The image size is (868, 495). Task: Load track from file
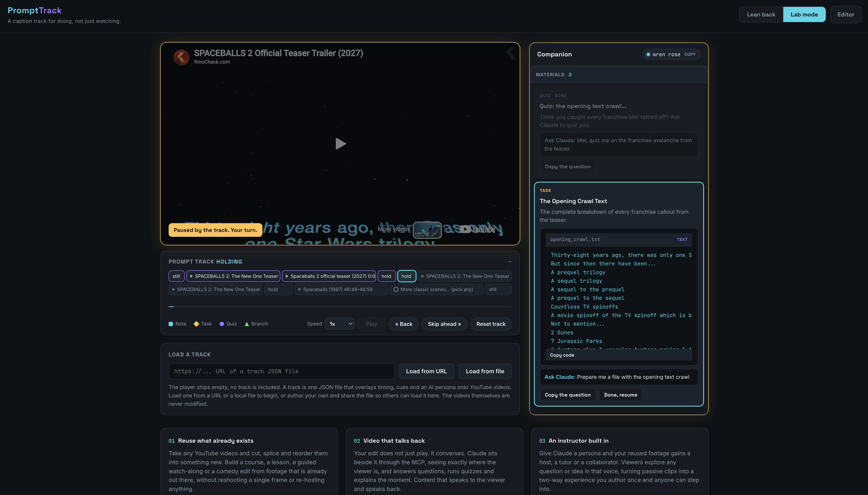tap(485, 371)
